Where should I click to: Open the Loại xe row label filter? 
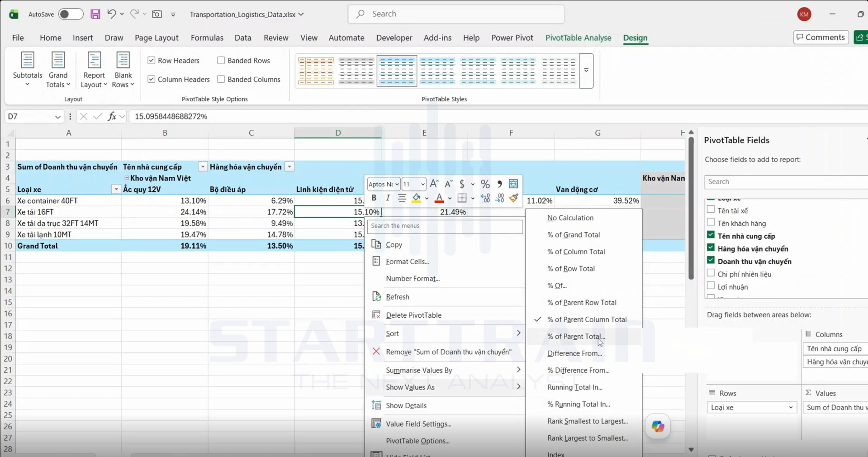(x=116, y=190)
